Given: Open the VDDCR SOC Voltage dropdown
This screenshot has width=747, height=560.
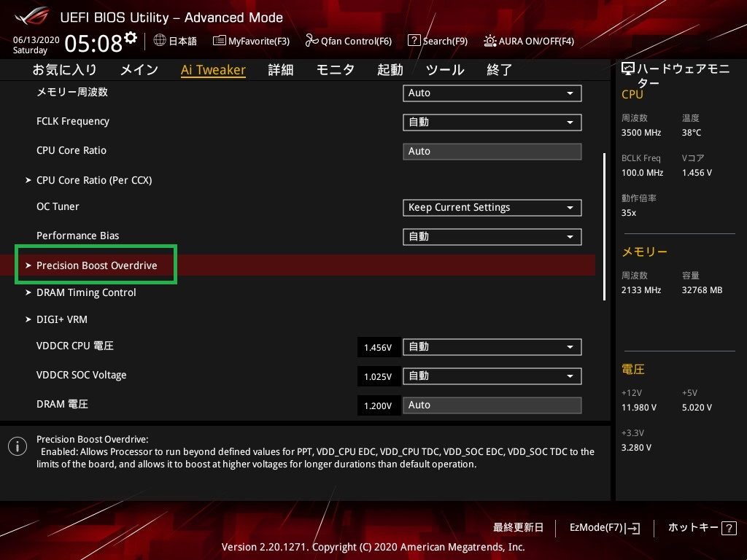Looking at the screenshot, I should [x=492, y=376].
